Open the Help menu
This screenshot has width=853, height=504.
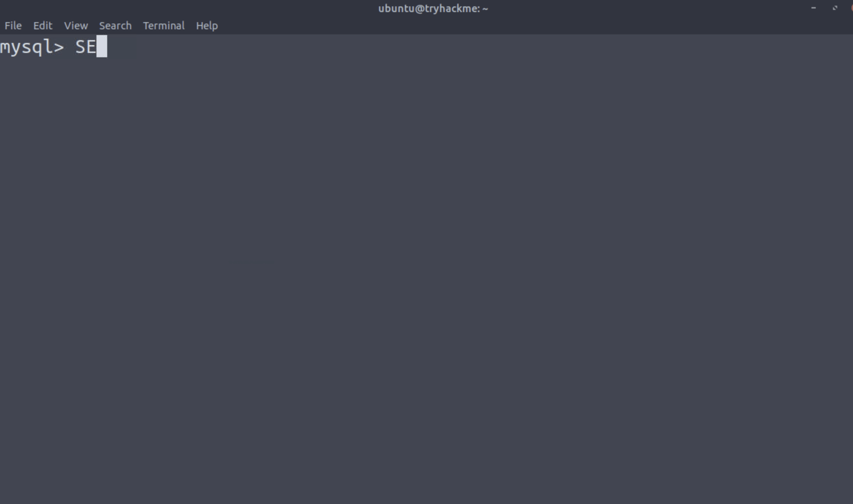[x=207, y=26]
